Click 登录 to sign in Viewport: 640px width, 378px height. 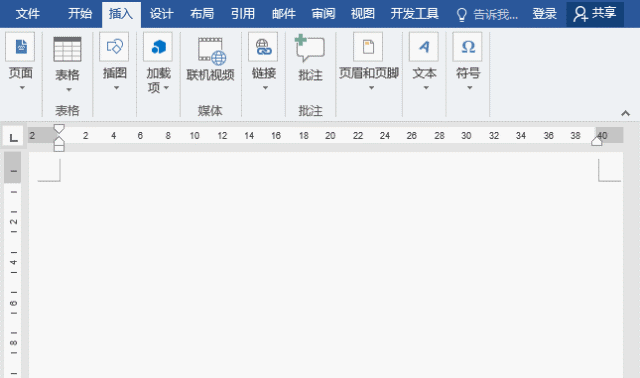click(544, 14)
